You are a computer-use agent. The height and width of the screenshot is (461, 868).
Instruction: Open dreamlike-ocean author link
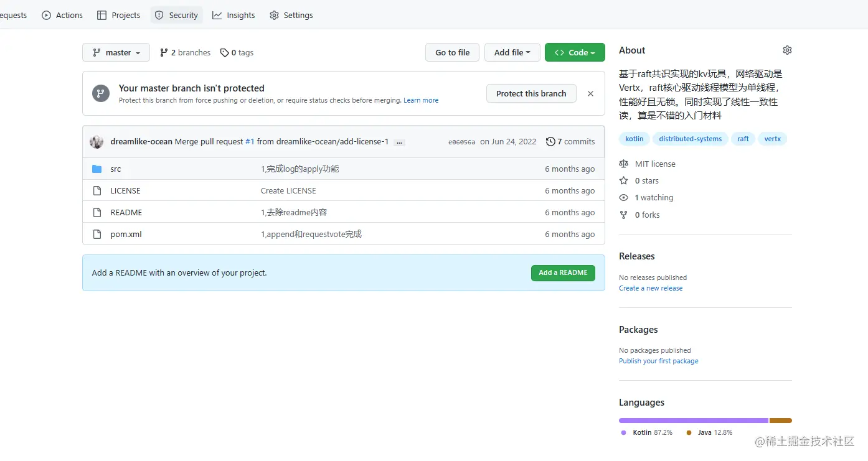coord(141,142)
